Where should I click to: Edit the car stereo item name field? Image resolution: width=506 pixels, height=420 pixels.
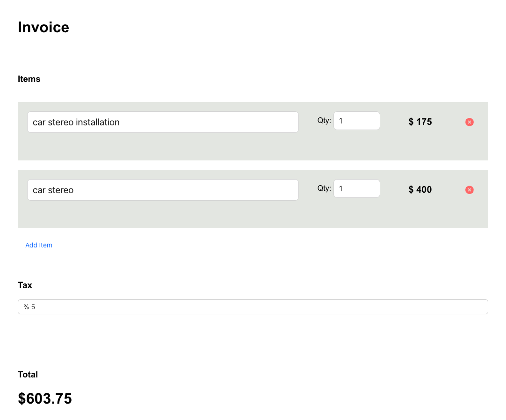pos(163,190)
